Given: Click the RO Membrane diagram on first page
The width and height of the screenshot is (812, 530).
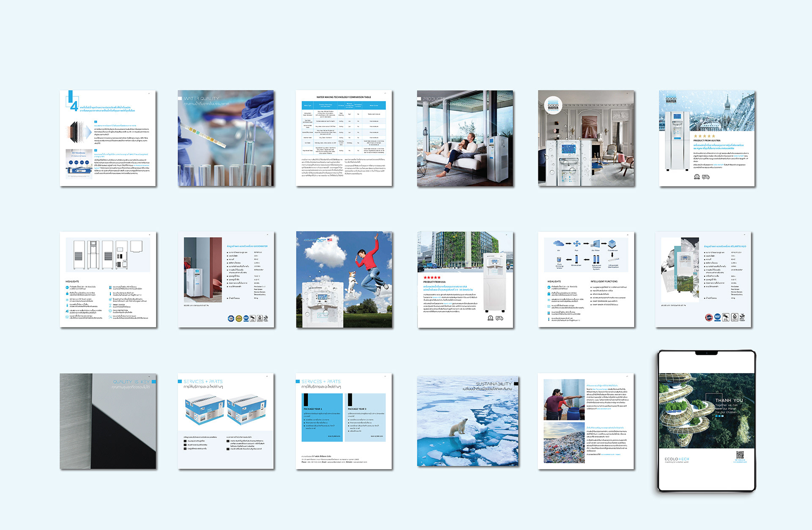Looking at the screenshot, I should pos(79,164).
